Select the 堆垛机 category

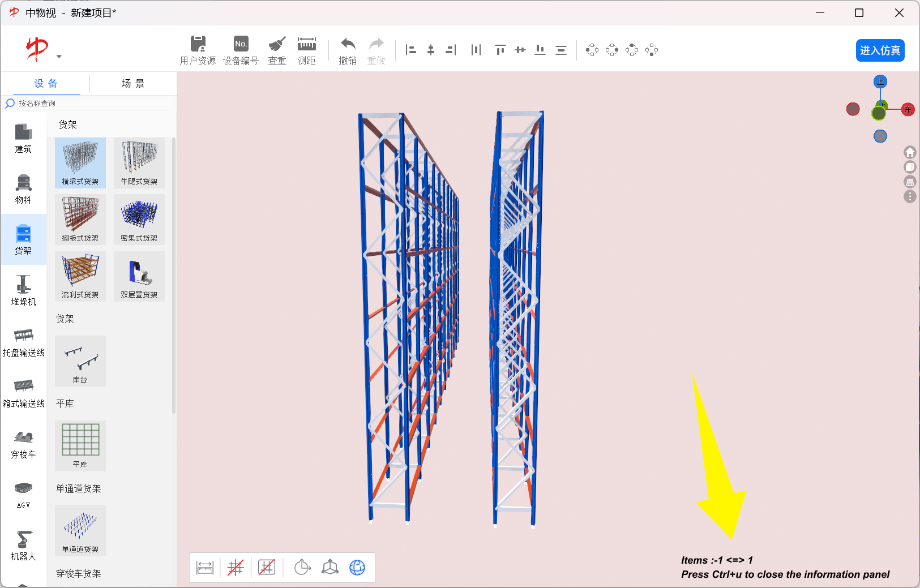(23, 291)
